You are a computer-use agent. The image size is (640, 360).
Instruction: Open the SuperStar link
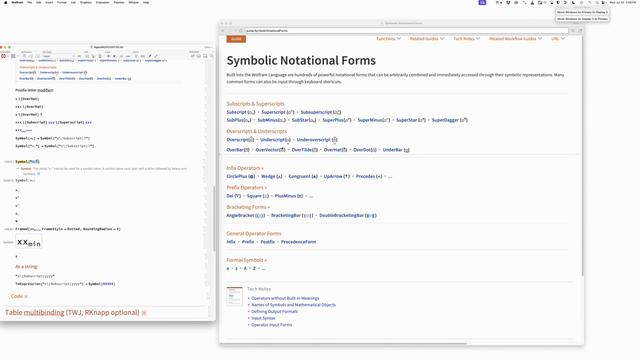click(411, 120)
